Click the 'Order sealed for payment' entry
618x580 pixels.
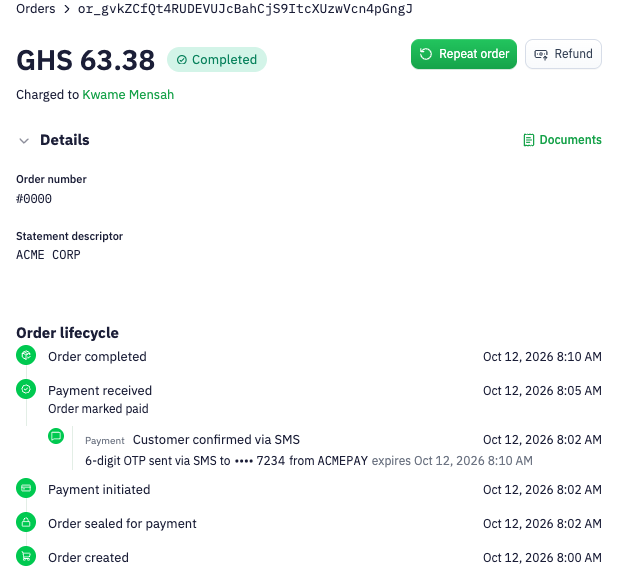click(x=122, y=524)
